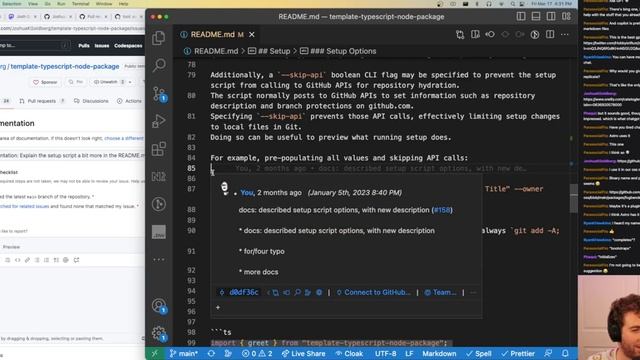Split the editor to the right
Viewport: 640px width, 360px height.
tap(550, 35)
